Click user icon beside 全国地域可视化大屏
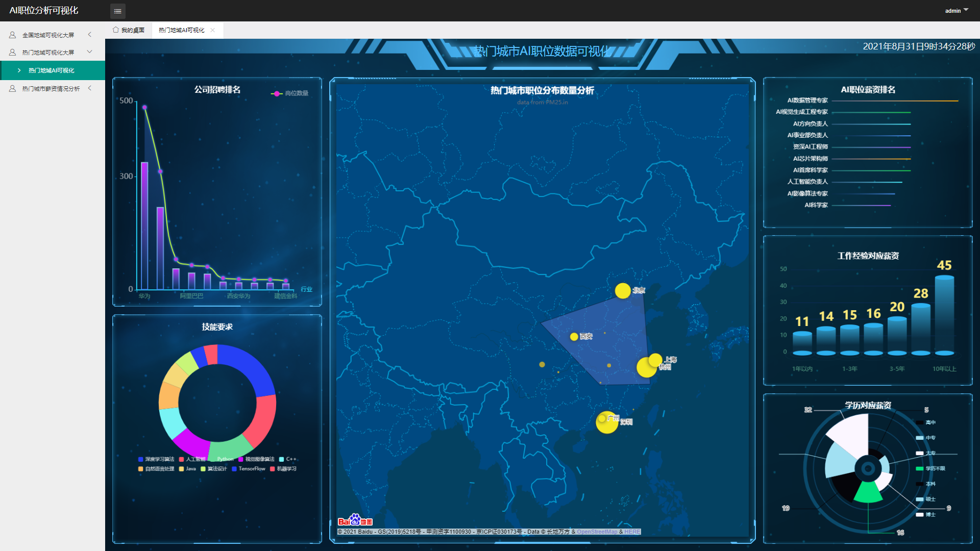Screen dimensions: 980x551 (x=12, y=35)
